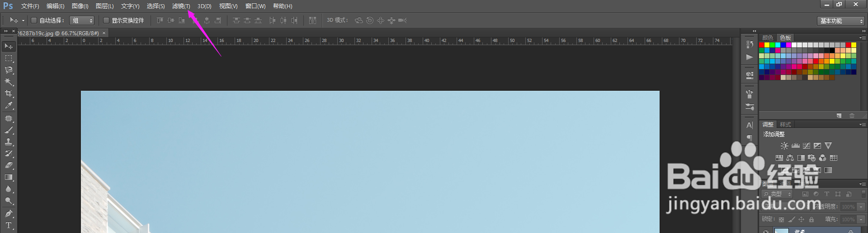Open the Character panel icon
The image size is (868, 233).
(750, 125)
